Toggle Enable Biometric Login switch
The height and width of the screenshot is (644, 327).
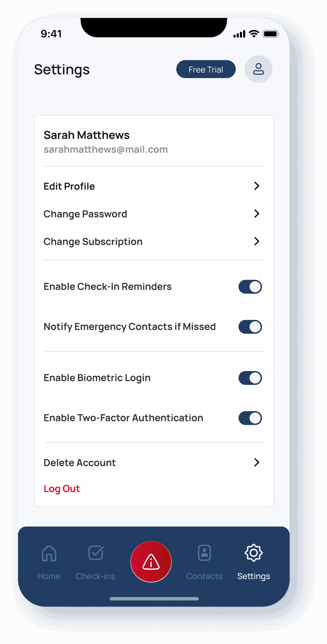tap(250, 378)
